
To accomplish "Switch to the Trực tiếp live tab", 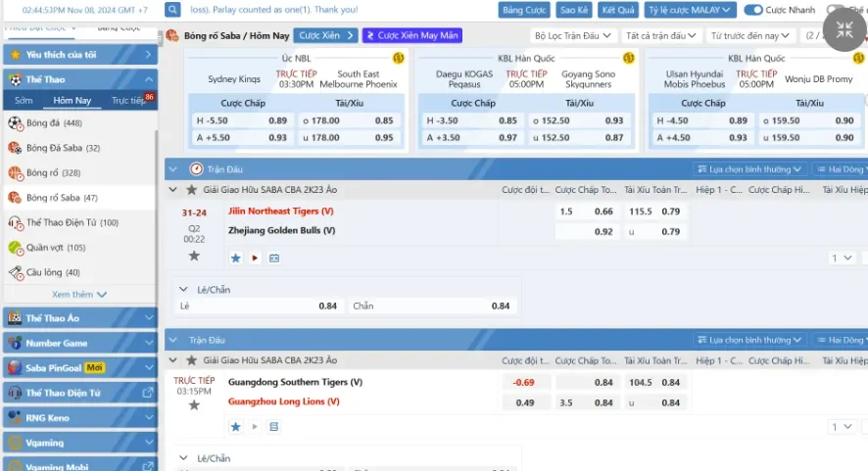I will [x=128, y=100].
